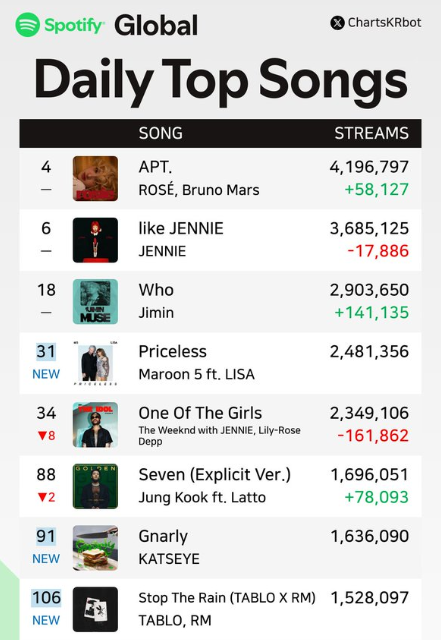Click the NEW badge under rank 31
The image size is (441, 640).
click(46, 374)
